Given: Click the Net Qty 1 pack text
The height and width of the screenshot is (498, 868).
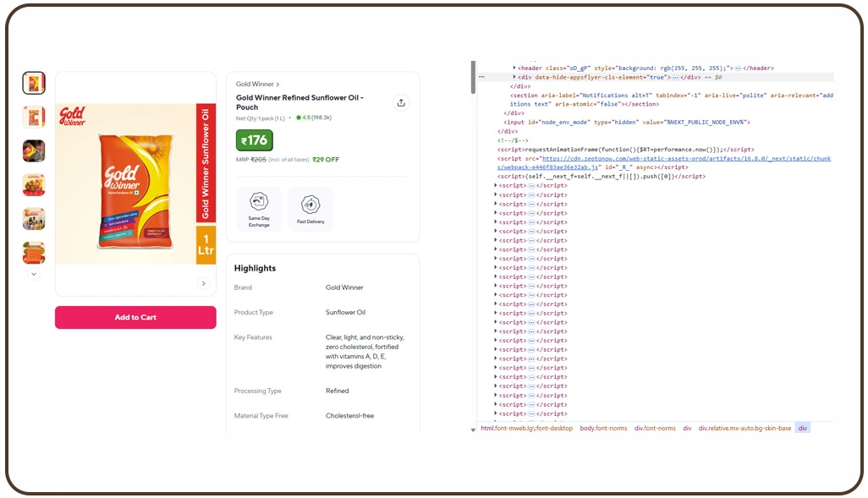Looking at the screenshot, I should click(x=261, y=118).
